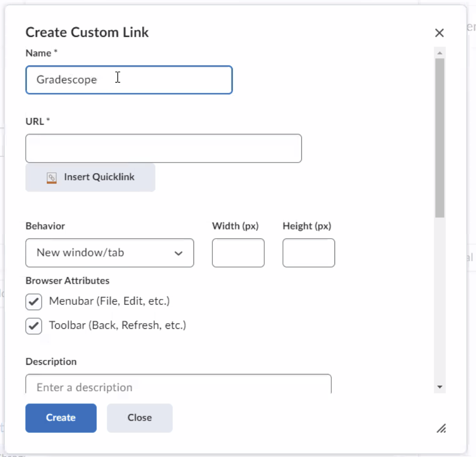Click the Create Custom Link dialog title
476x457 pixels.
(x=87, y=32)
